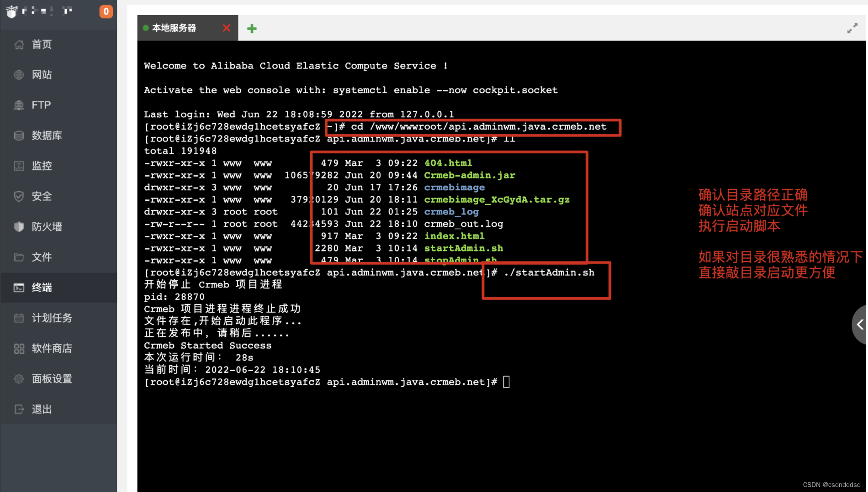
Task: Click the file name Crmeb-admin.jar
Action: pyautogui.click(x=470, y=175)
